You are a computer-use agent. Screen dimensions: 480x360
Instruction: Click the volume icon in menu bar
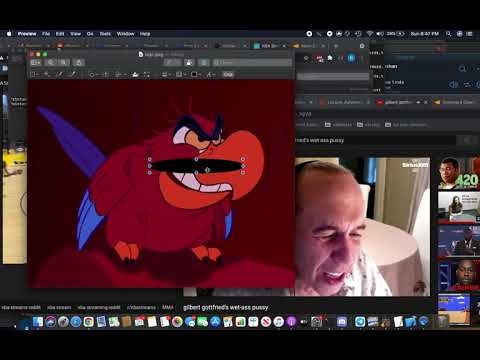(380, 34)
